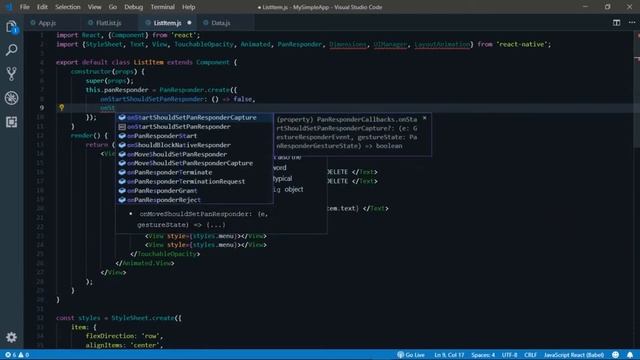Select onMoveShouldSetPanResponder suggestion

click(194, 154)
